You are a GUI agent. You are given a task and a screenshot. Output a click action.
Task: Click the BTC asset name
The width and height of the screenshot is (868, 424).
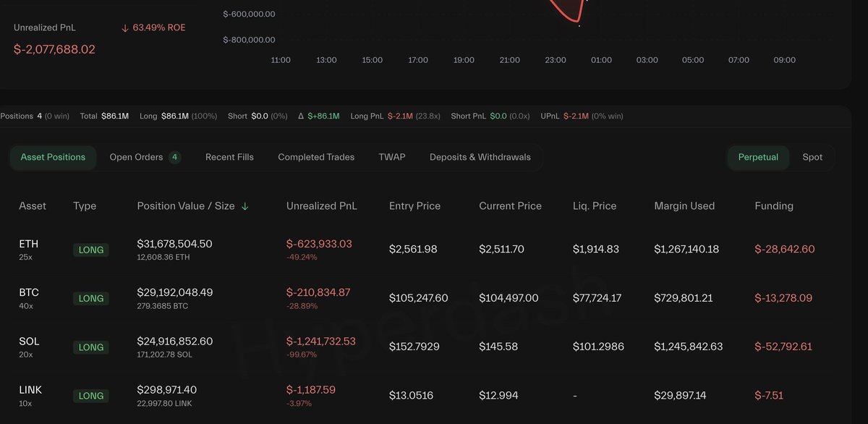pyautogui.click(x=29, y=293)
